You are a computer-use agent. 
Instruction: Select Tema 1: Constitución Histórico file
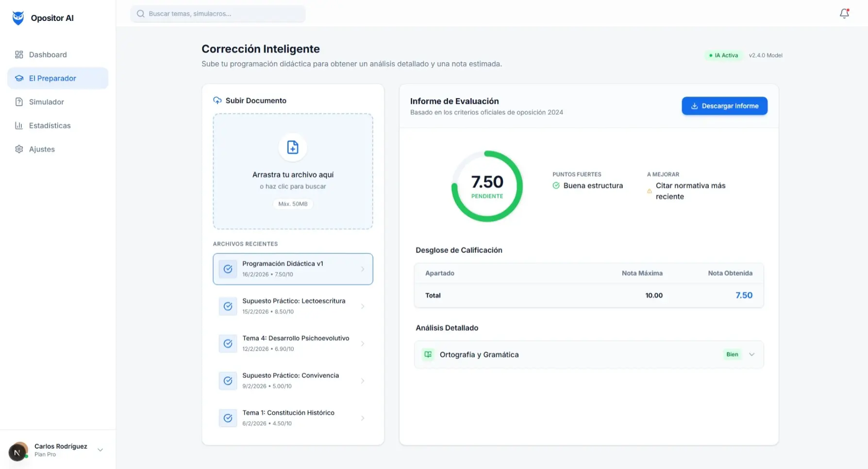(293, 418)
